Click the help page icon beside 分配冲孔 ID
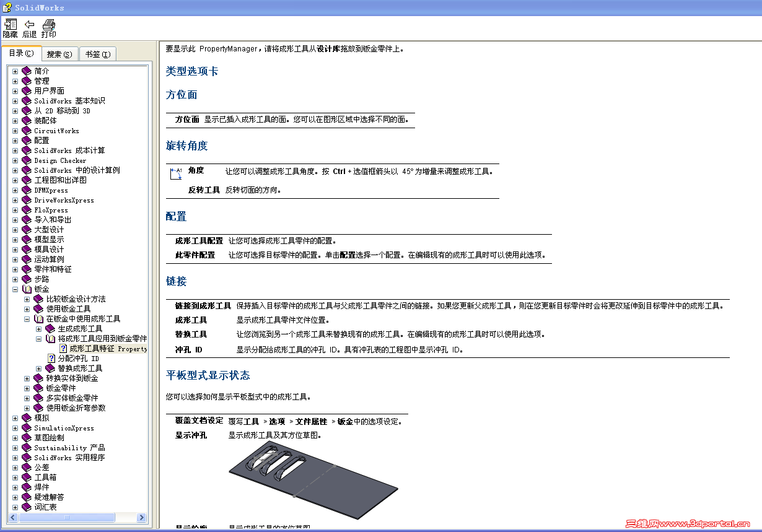 pos(51,359)
